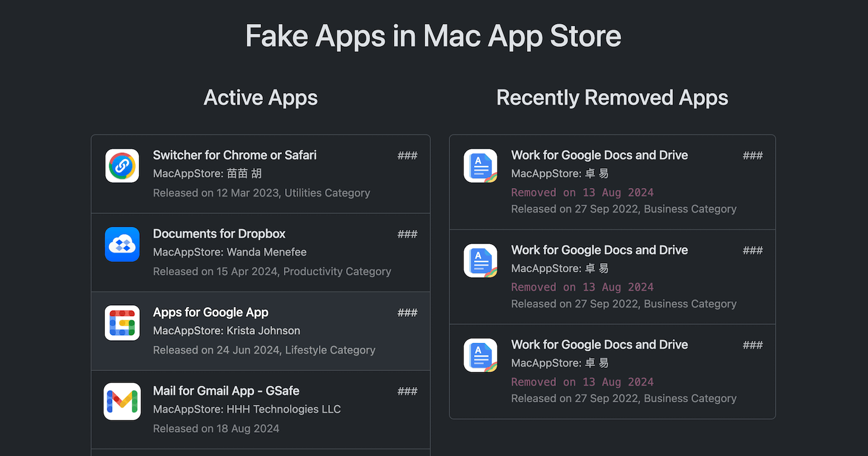Click the Mail for Gmail App icon
The height and width of the screenshot is (456, 868).
coord(122,401)
